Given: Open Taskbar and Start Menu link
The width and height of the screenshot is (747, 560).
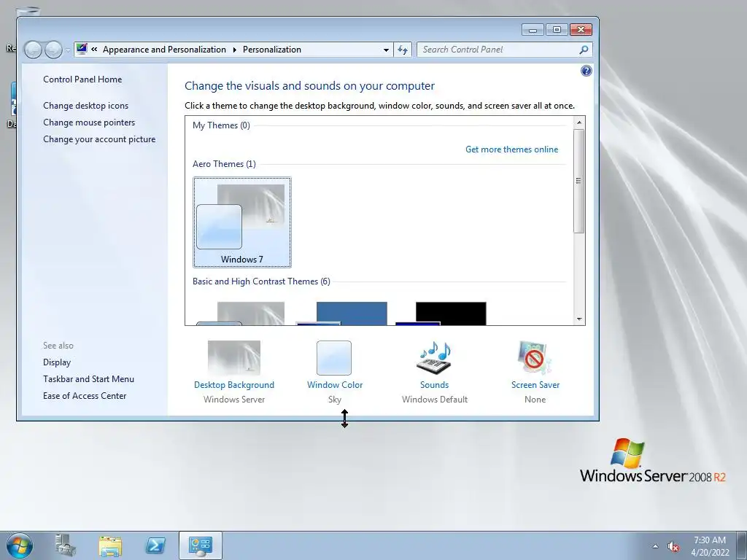Looking at the screenshot, I should tap(88, 379).
